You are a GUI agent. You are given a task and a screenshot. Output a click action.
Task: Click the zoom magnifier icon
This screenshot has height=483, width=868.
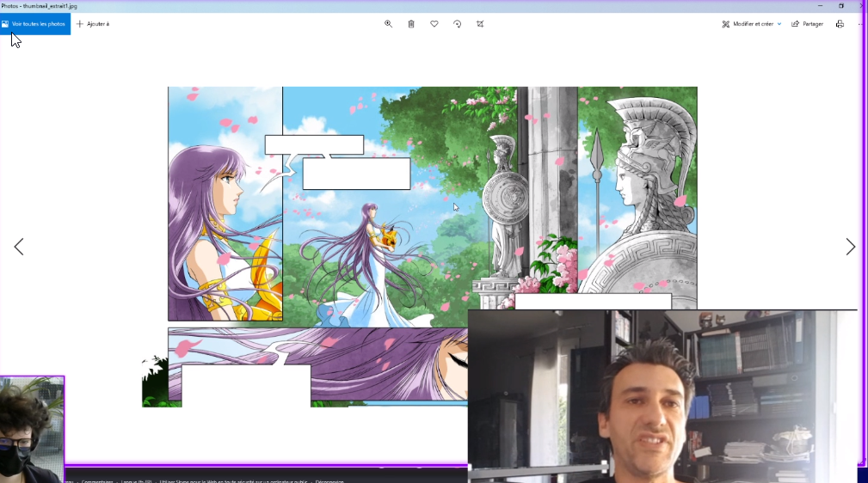click(x=388, y=24)
